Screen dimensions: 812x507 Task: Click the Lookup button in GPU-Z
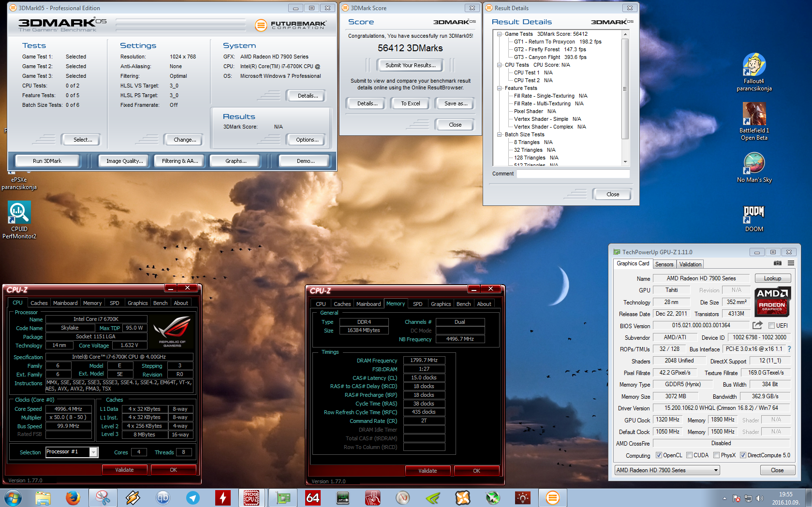pyautogui.click(x=772, y=278)
